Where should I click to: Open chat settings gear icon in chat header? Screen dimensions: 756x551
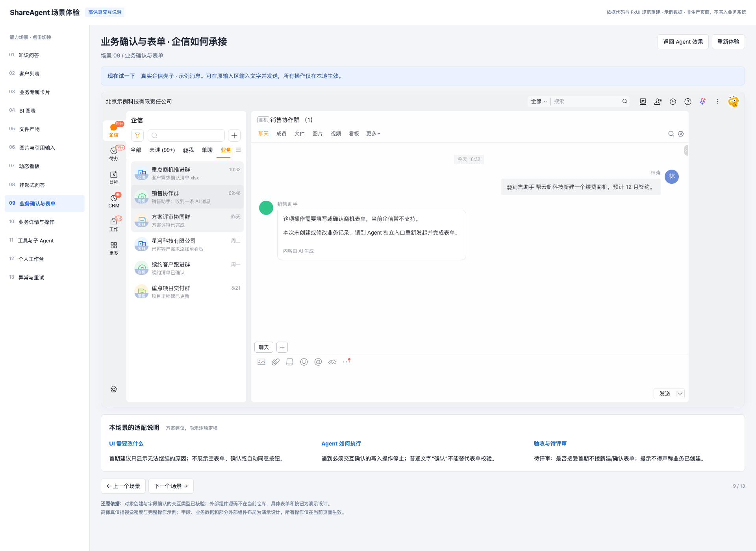point(681,134)
